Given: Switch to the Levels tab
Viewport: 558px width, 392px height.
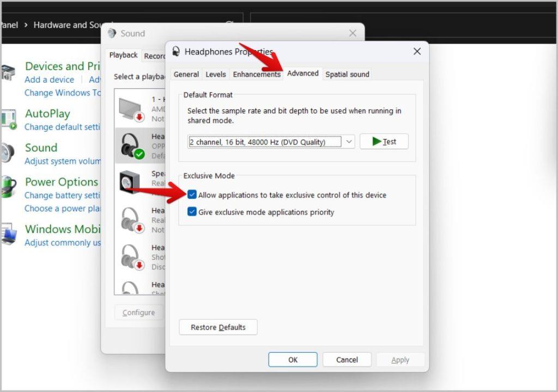Looking at the screenshot, I should point(216,75).
